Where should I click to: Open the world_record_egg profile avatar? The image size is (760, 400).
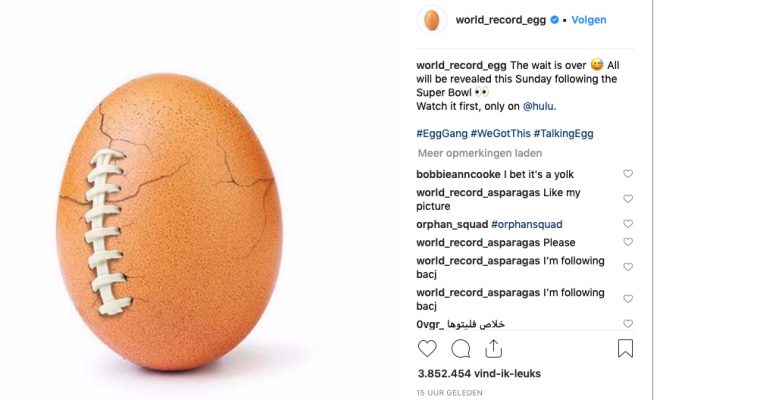431,20
